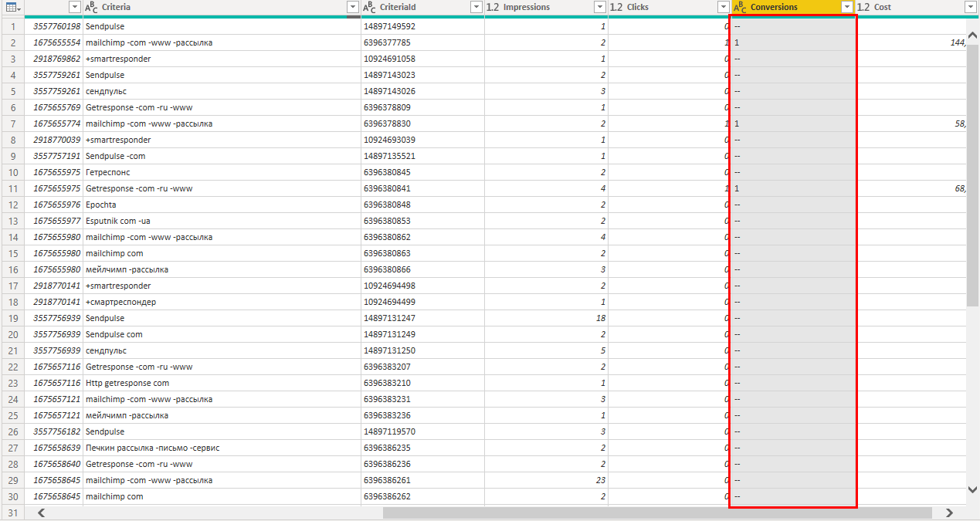Screen dimensions: 980x521
Task: Click the text data type icon of Criteria column
Action: 91,7
